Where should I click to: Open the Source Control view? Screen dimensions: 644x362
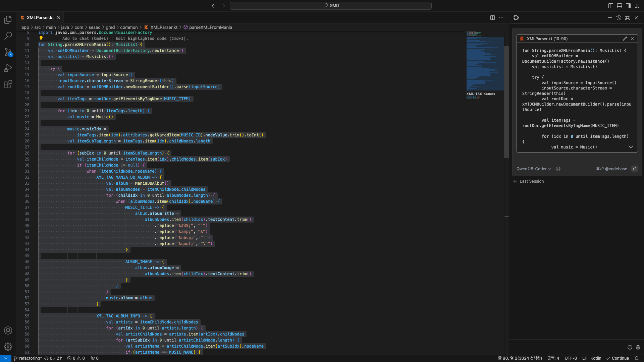click(8, 52)
